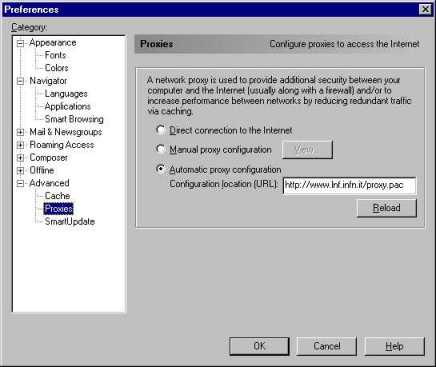Click the Reload button
This screenshot has width=436, height=367.
pyautogui.click(x=387, y=208)
